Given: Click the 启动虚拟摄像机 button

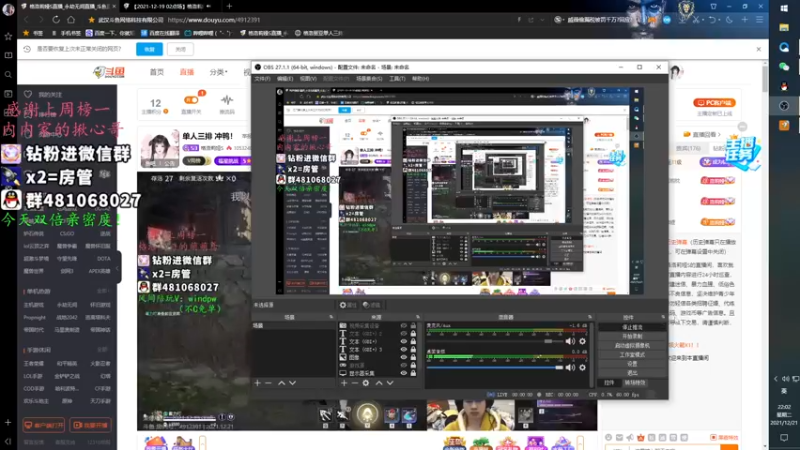Looking at the screenshot, I should [632, 345].
